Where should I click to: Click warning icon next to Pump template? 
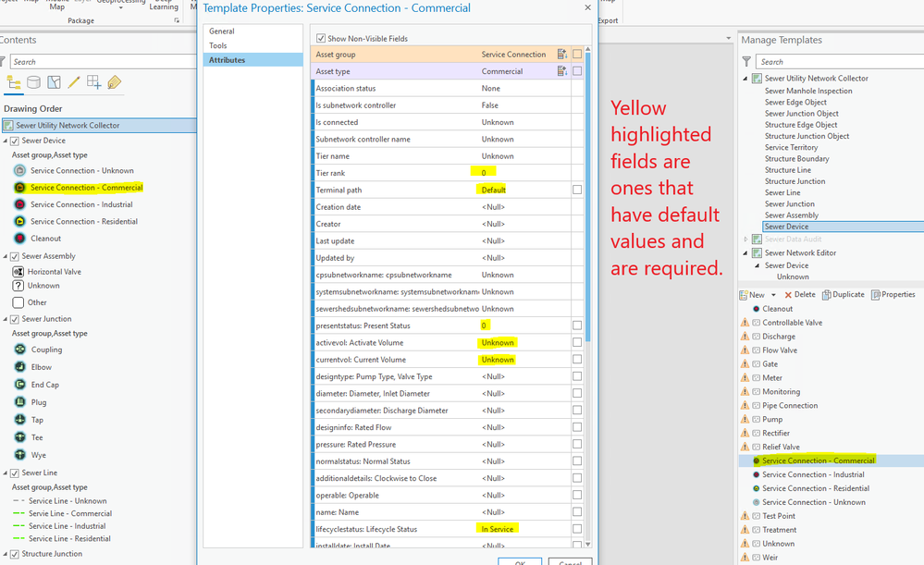point(745,420)
